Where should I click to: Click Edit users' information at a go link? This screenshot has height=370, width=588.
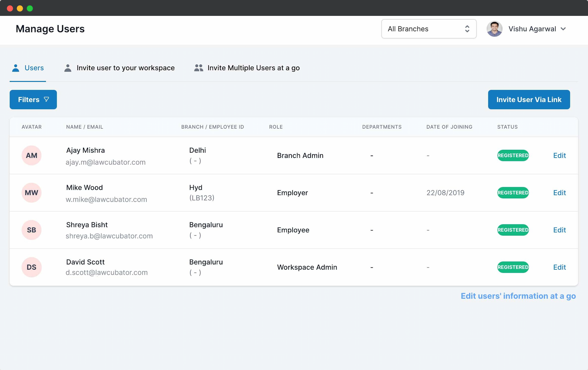(518, 296)
